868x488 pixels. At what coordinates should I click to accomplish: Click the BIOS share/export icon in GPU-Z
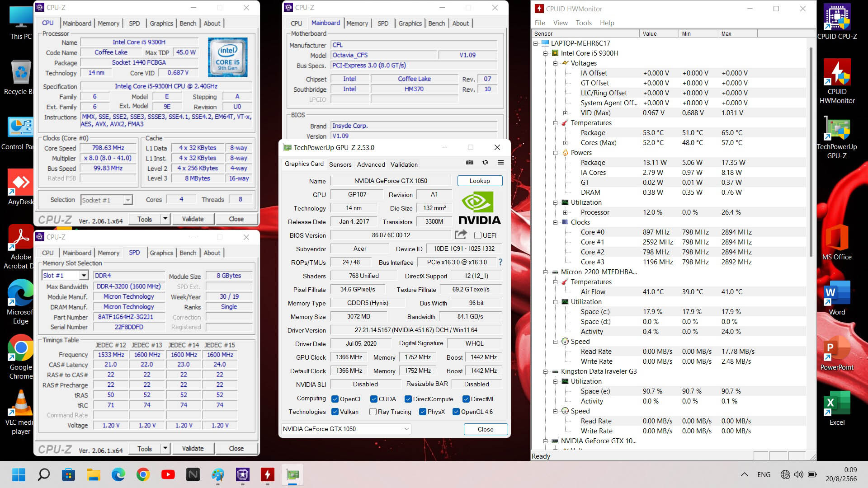[x=461, y=235]
